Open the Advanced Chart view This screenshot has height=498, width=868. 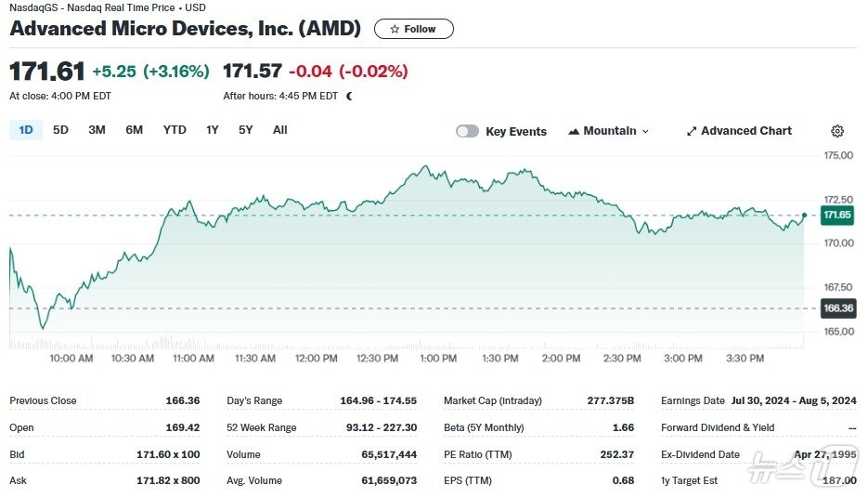click(x=745, y=131)
